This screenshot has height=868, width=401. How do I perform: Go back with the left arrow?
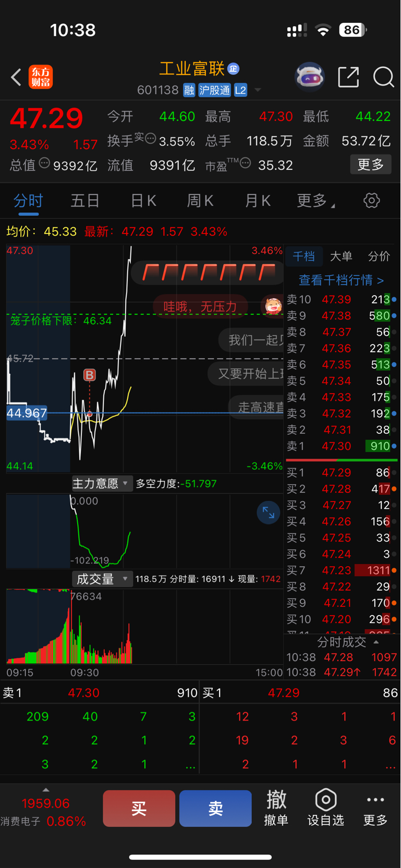coord(16,77)
